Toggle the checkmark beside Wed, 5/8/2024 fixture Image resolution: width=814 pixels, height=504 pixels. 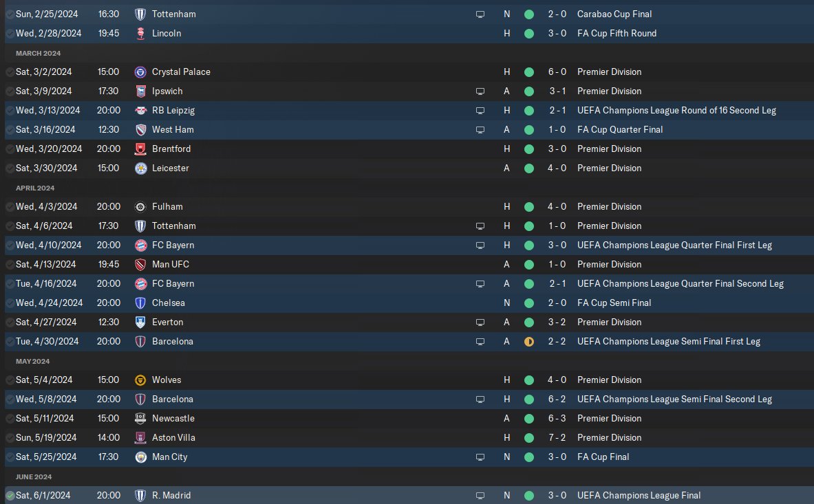click(10, 399)
